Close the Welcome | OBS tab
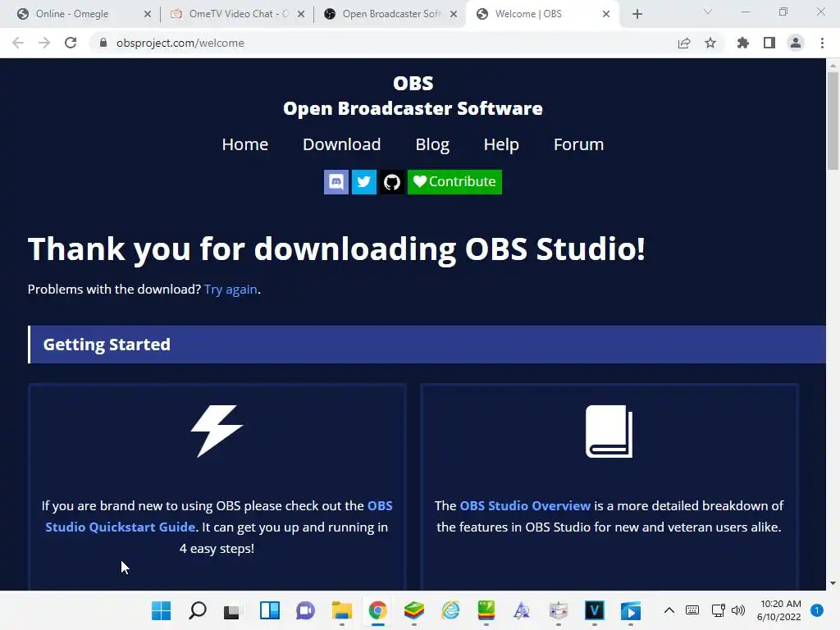This screenshot has width=840, height=630. pos(606,14)
